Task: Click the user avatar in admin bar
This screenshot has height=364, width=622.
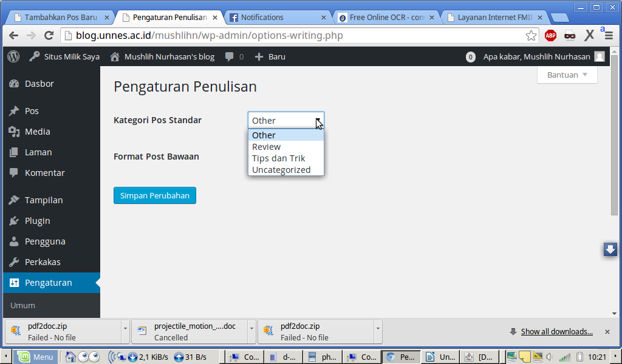Action: [x=600, y=56]
